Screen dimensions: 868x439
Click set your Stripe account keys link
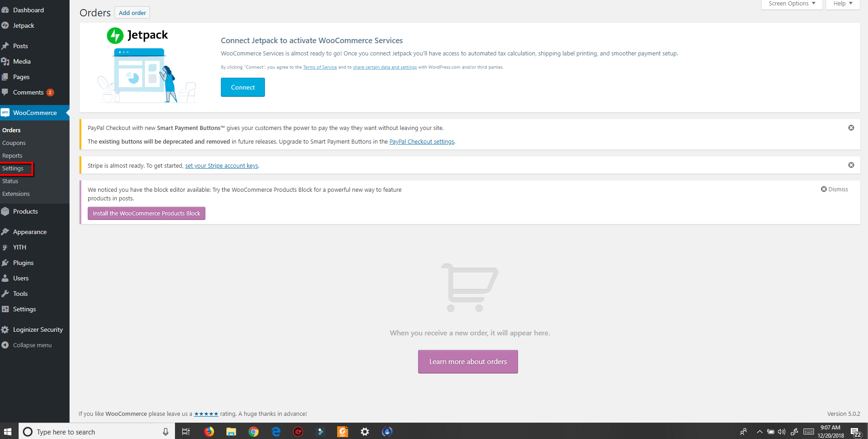[222, 166]
